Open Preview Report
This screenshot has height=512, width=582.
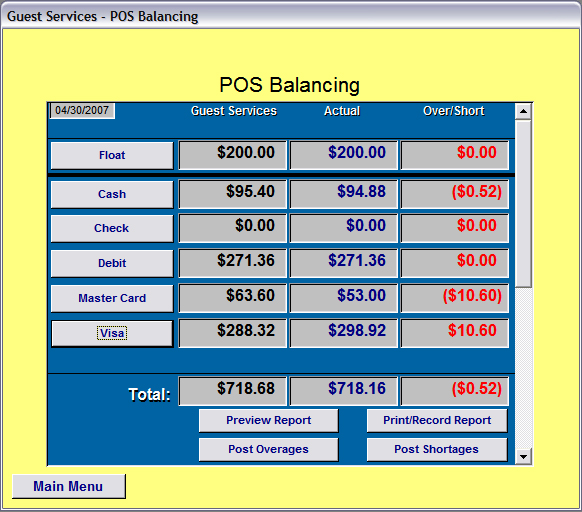point(269,420)
